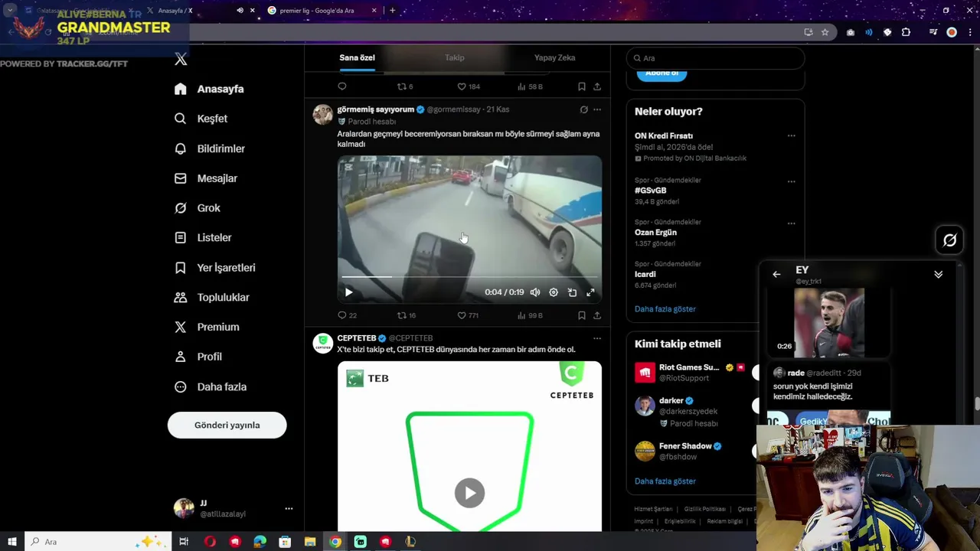
Task: Open the X logo home link
Action: (x=181, y=59)
